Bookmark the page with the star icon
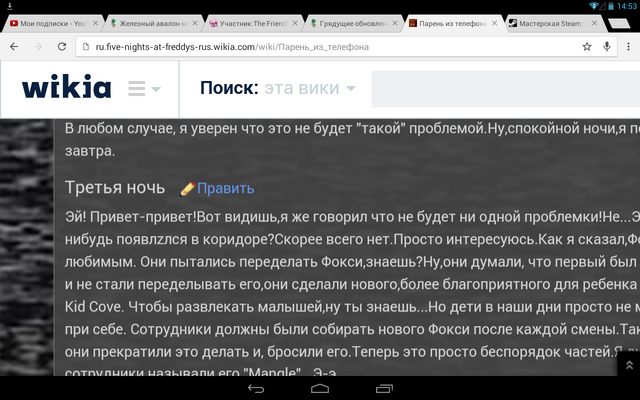640x400 pixels. pyautogui.click(x=587, y=47)
